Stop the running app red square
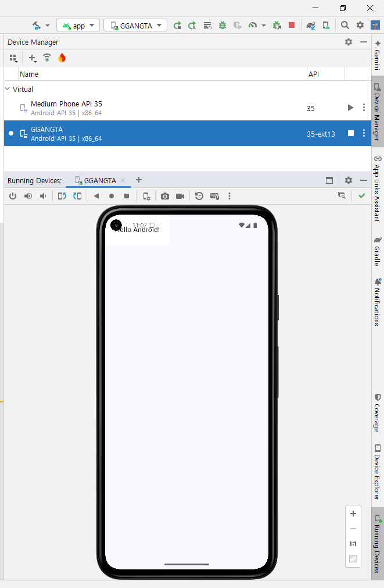This screenshot has height=588, width=384. [292, 25]
